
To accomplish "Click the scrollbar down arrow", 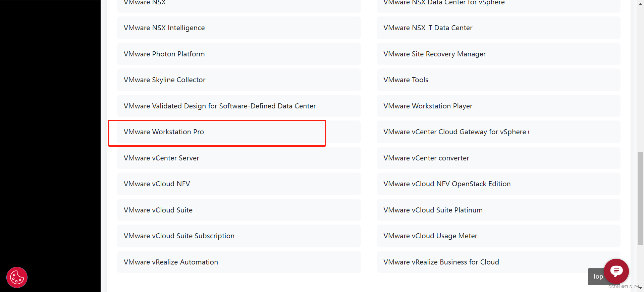I will tap(640, 288).
